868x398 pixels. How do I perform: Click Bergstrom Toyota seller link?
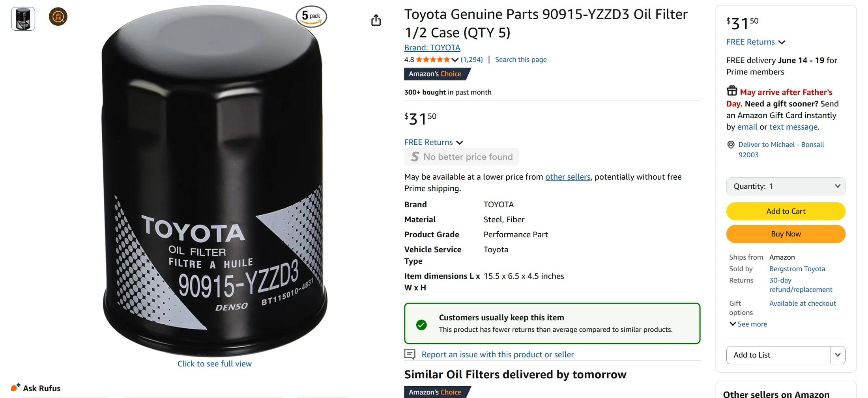click(x=797, y=269)
